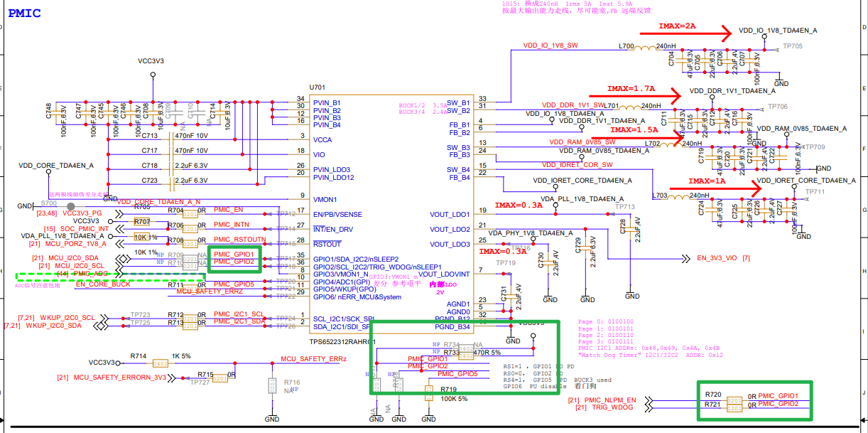Select the VMON1 pin label
This screenshot has width=868, height=433.
[325, 200]
